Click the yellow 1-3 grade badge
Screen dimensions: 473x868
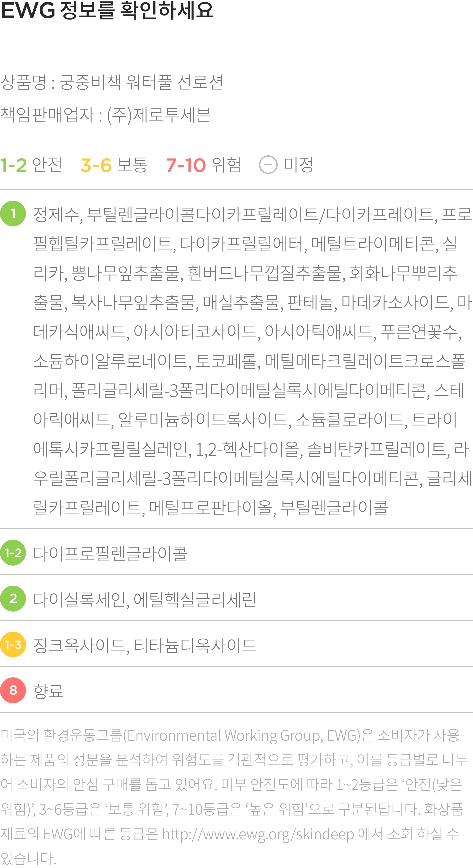(13, 645)
